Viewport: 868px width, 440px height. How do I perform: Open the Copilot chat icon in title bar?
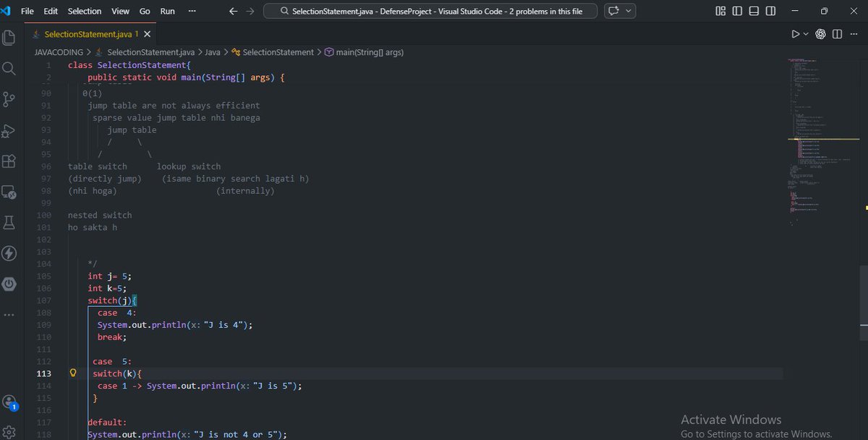[x=614, y=11]
